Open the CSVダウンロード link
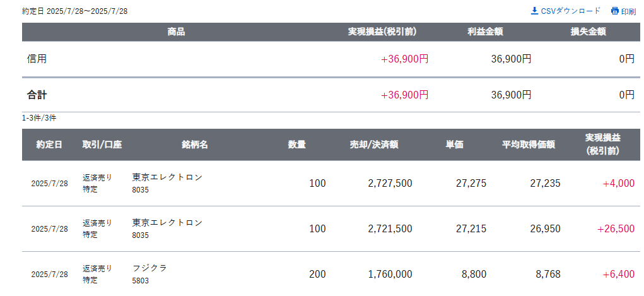Viewport: 644px width, 296px height. coord(566,11)
